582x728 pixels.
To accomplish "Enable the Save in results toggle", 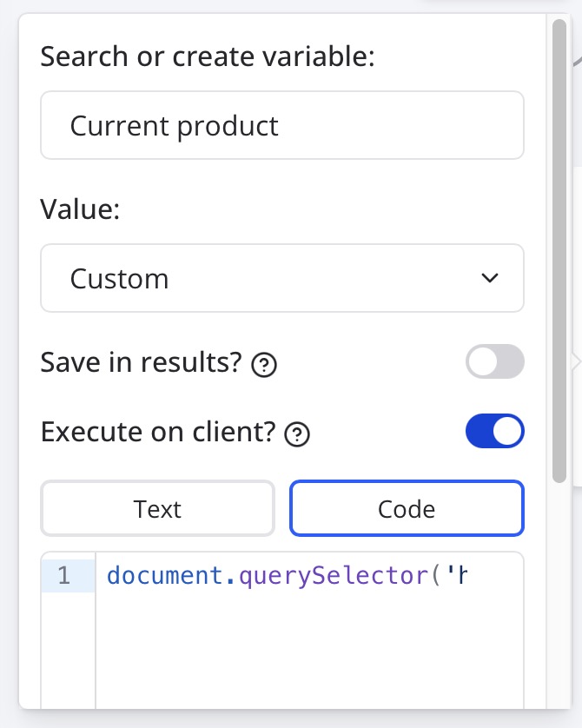I will tap(495, 362).
